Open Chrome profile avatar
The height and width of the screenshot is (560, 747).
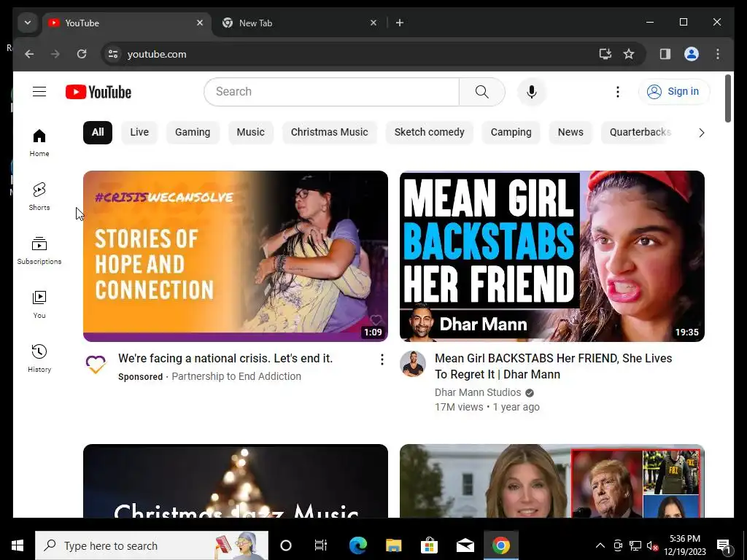692,54
